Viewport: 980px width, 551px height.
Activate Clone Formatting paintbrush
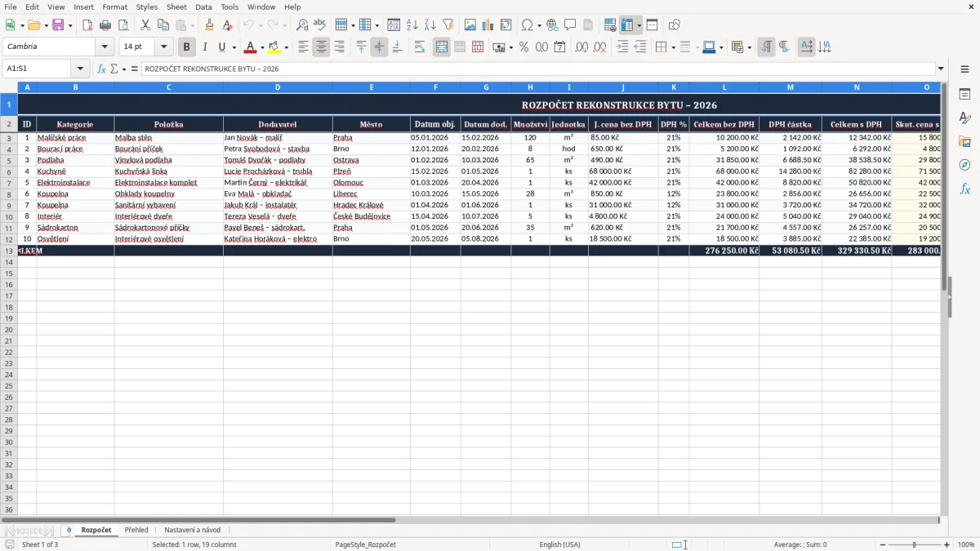coord(209,25)
